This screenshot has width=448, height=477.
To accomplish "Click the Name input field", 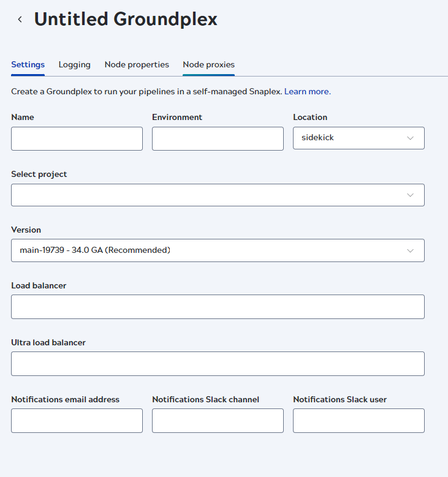I will point(77,138).
